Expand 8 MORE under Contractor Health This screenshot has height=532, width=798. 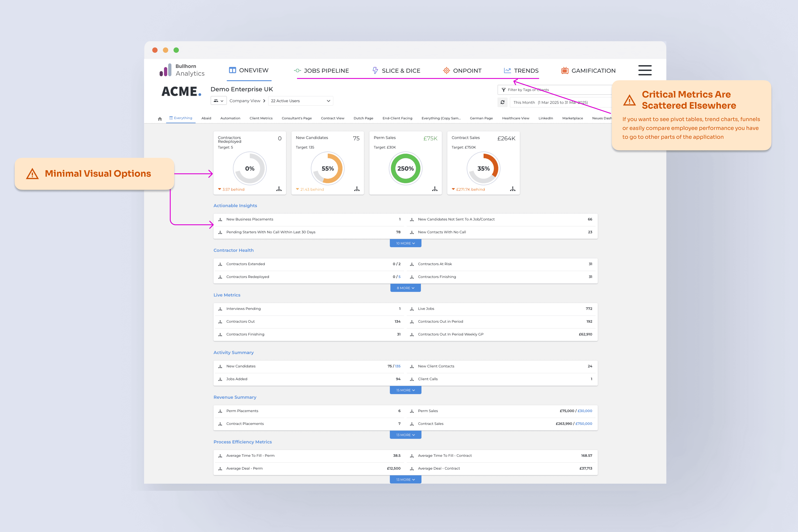[406, 288]
